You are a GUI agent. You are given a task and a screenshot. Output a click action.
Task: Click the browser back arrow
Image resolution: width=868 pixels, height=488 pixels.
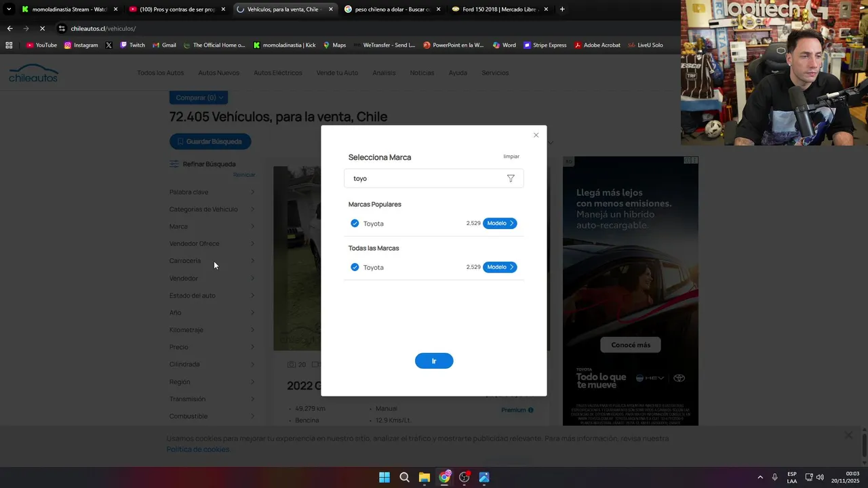pyautogui.click(x=9, y=28)
